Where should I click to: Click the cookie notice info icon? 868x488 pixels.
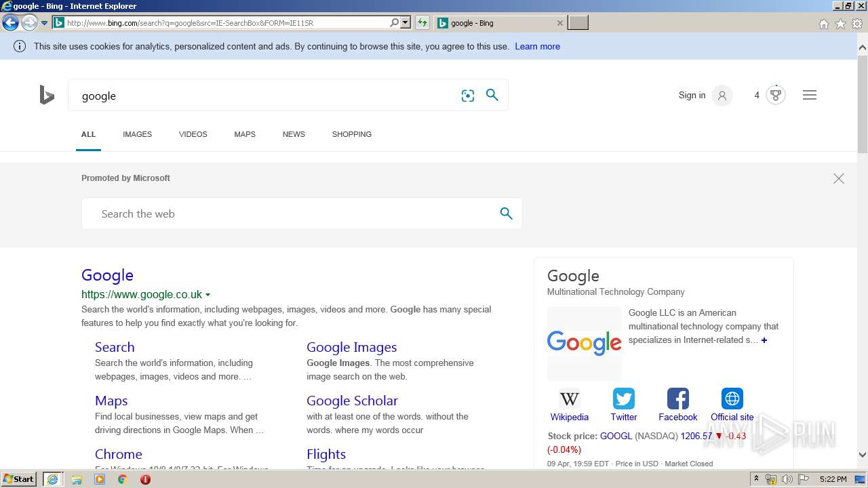click(20, 46)
